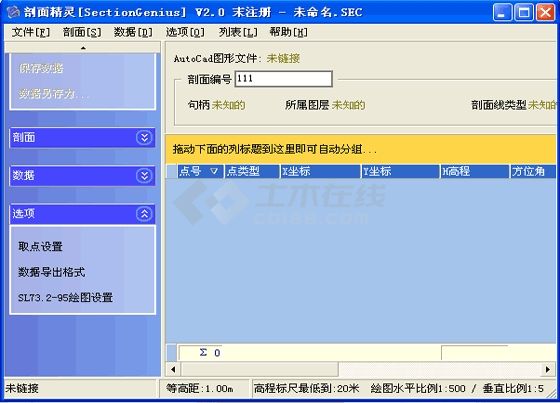This screenshot has height=403, width=560.
Task: Click the 句柄 未知的 value
Action: coord(229,105)
